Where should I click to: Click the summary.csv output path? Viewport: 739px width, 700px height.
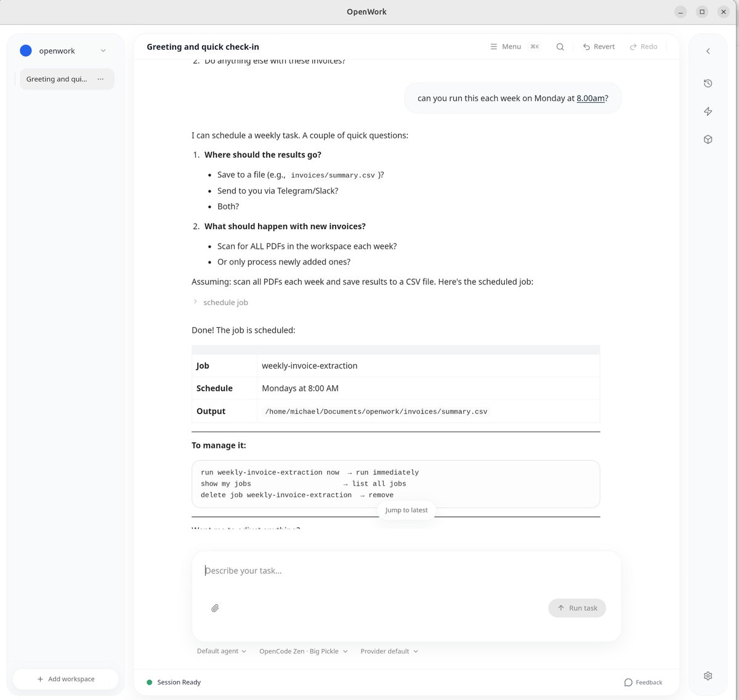376,412
